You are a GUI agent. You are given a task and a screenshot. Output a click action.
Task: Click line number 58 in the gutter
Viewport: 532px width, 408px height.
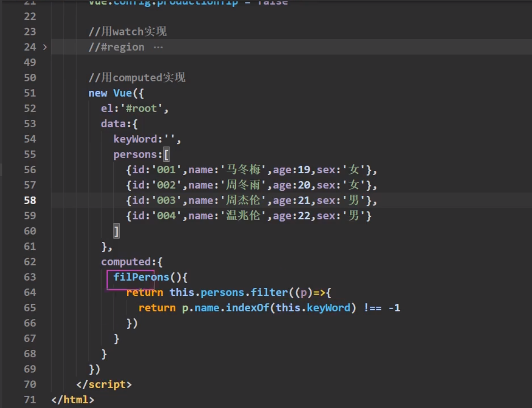point(30,200)
